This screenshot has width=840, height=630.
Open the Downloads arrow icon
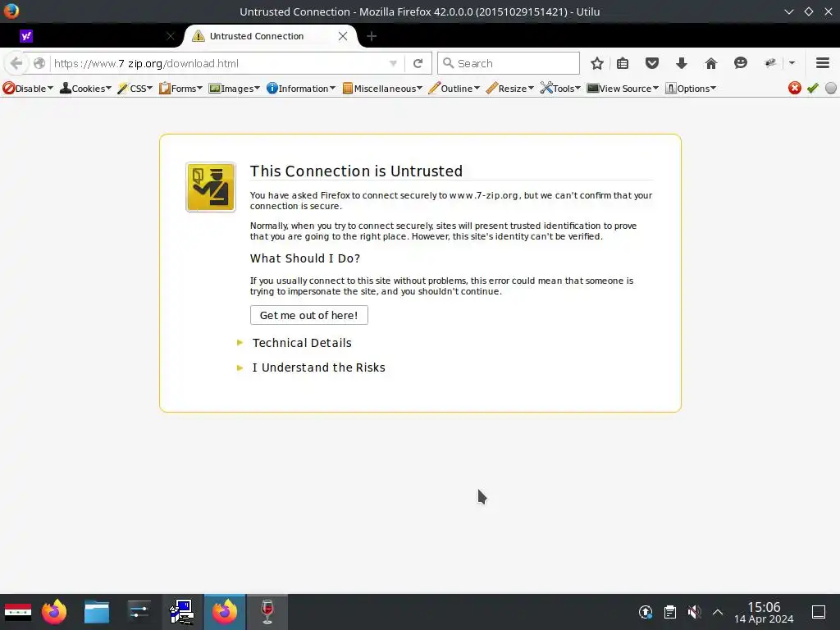[682, 63]
